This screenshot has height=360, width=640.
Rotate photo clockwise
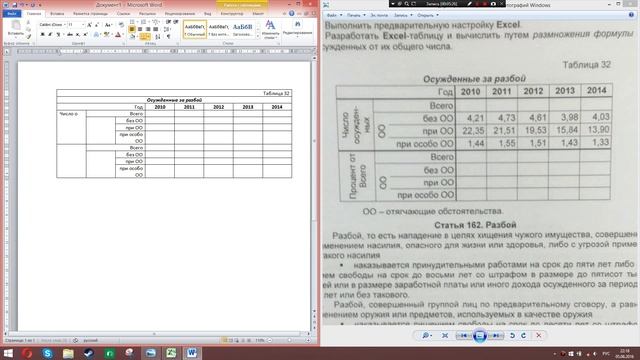pos(524,335)
